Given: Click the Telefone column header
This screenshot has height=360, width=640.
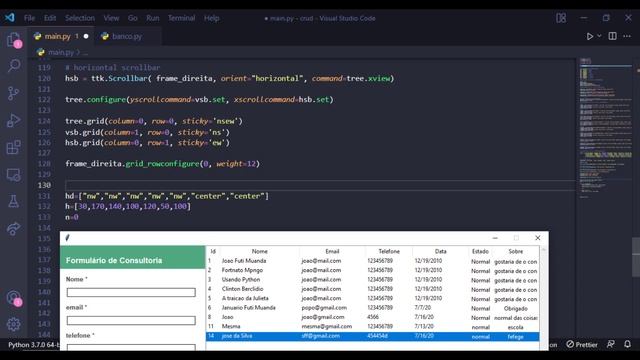Looking at the screenshot, I should coord(389,251).
